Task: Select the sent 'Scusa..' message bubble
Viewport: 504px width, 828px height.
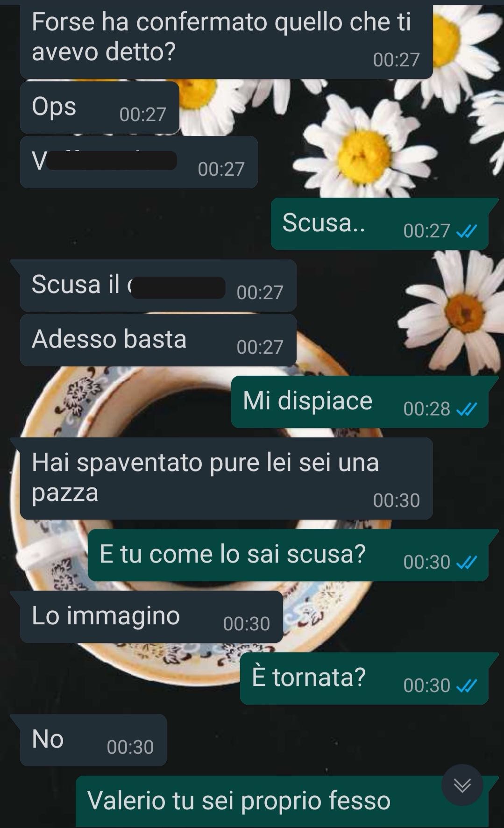Action: 379,223
